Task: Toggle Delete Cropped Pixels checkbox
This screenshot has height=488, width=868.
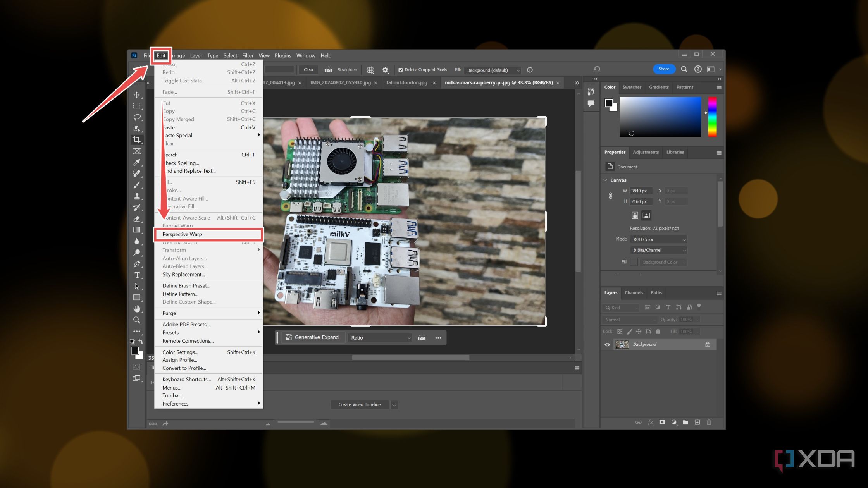Action: (401, 70)
